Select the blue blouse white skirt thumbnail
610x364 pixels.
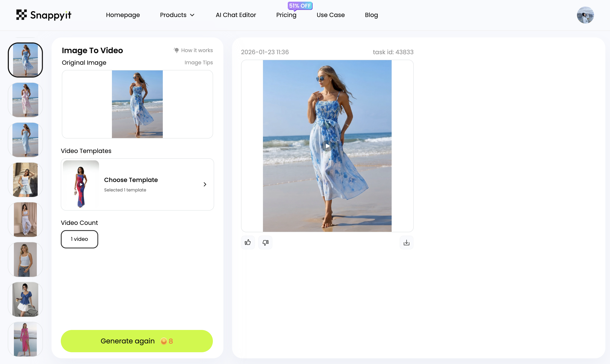tap(25, 299)
